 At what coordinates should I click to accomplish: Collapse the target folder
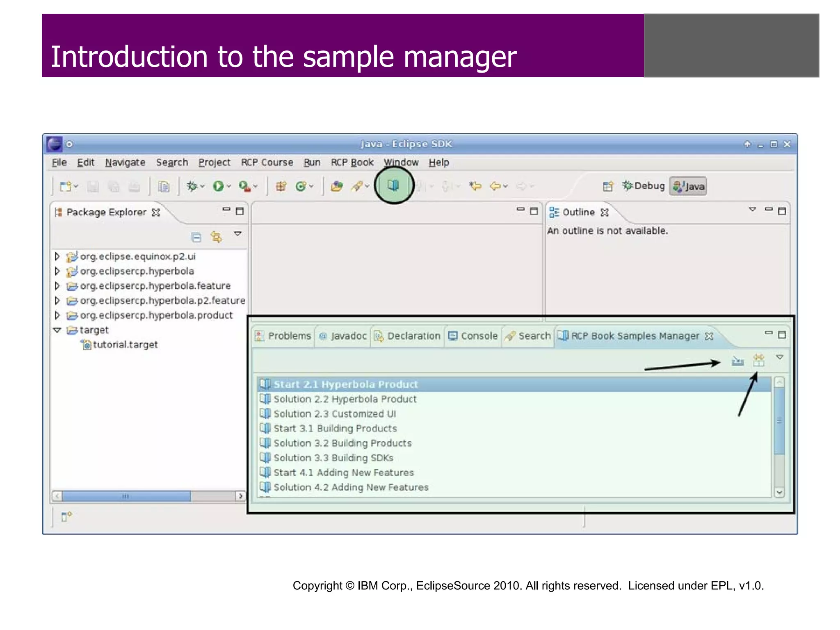tap(57, 330)
